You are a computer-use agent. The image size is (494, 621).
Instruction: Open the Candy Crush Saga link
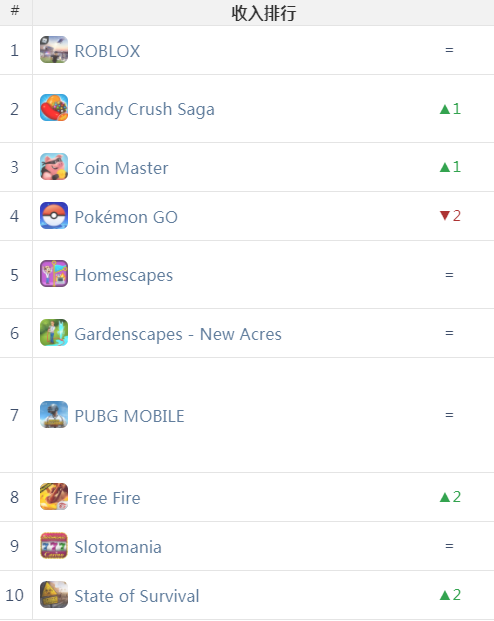click(x=145, y=110)
